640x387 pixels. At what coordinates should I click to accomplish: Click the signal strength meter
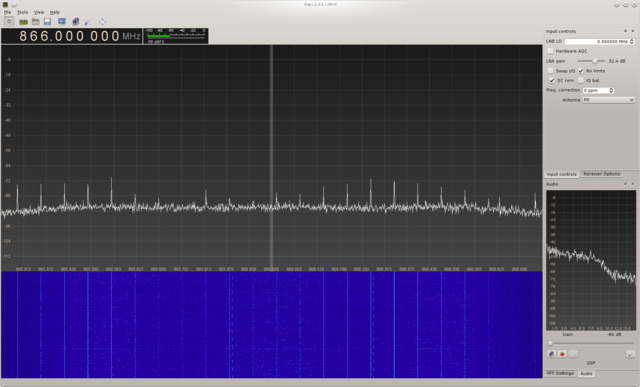(176, 36)
